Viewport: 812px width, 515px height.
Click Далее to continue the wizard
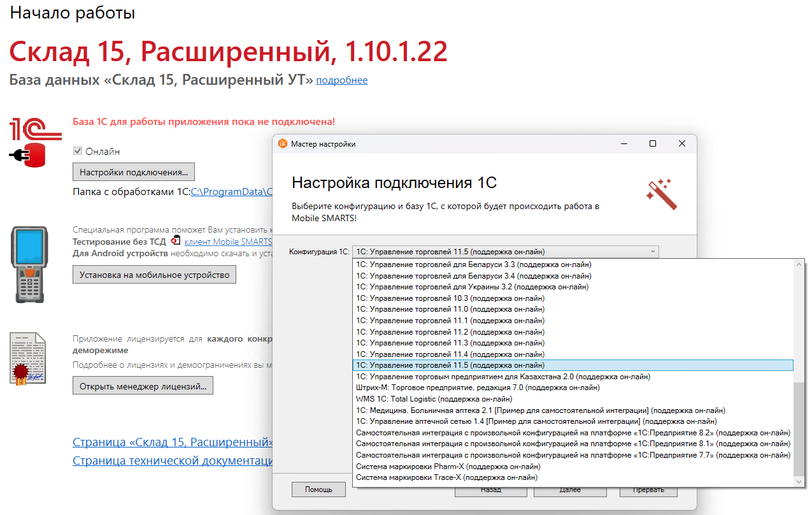tap(570, 489)
